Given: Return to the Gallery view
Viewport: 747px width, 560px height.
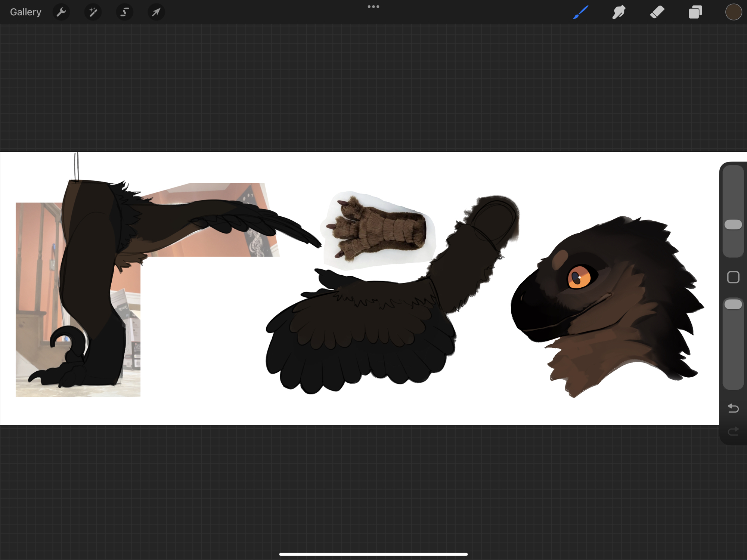Looking at the screenshot, I should point(25,12).
